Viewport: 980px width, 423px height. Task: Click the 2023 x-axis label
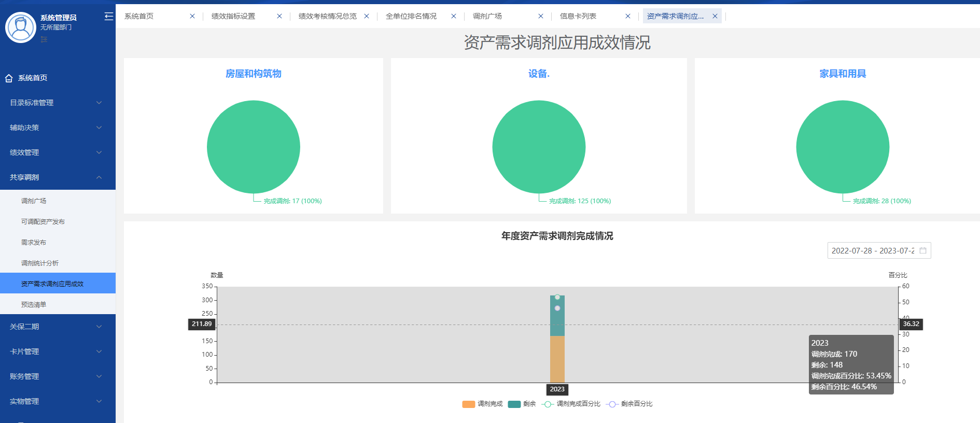557,389
